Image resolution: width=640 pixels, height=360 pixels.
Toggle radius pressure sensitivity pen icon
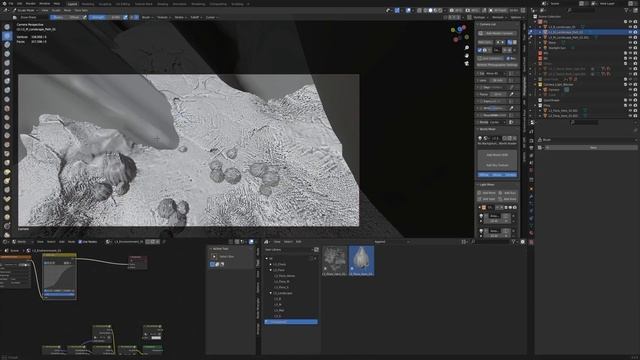pos(84,18)
